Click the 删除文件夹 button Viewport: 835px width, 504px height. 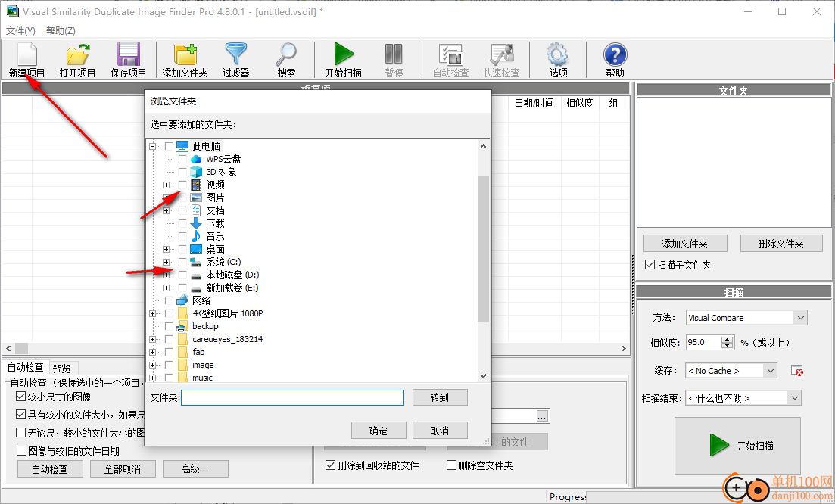pyautogui.click(x=781, y=244)
